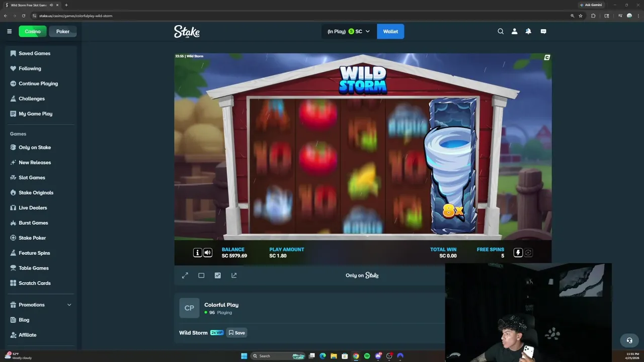The height and width of the screenshot is (362, 644).
Task: Pop out the game window
Action: [x=234, y=276]
